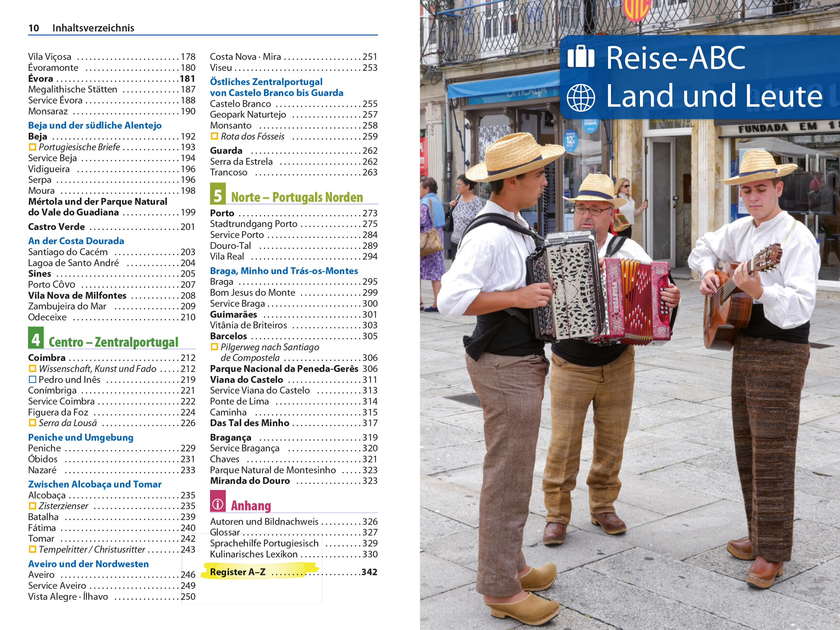Open the Anhang section heading
The image size is (840, 630).
(251, 506)
